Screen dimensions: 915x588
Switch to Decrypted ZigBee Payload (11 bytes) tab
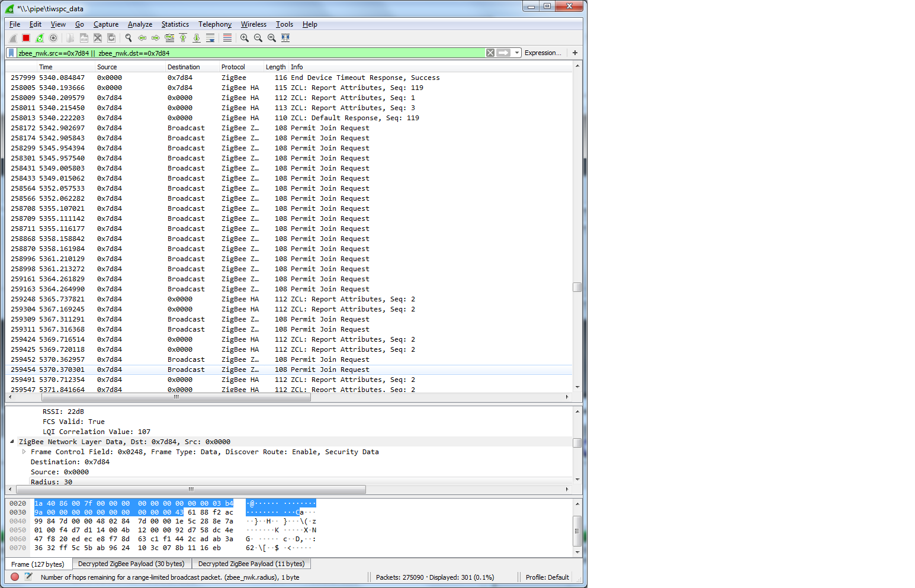click(252, 564)
